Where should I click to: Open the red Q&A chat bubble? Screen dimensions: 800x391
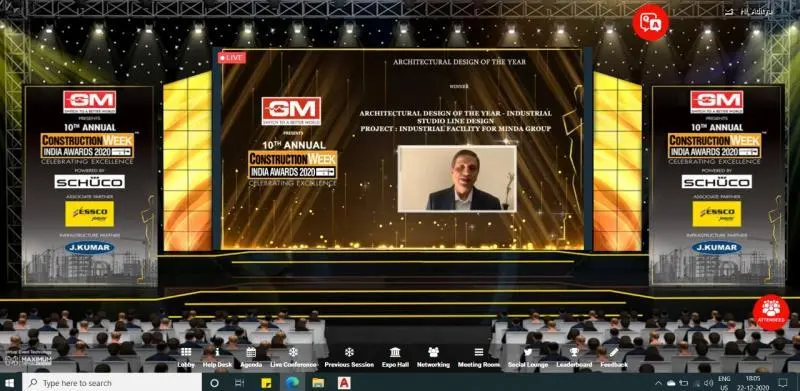pos(651,22)
